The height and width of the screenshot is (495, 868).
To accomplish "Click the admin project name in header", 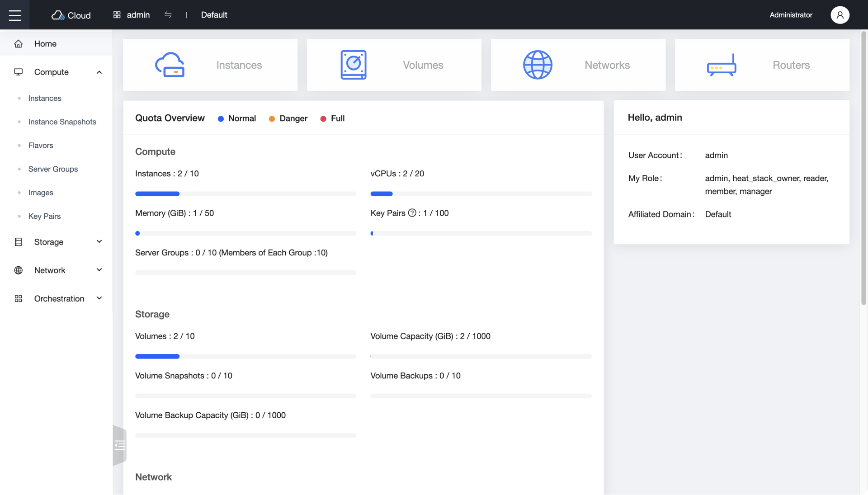I will pyautogui.click(x=138, y=15).
